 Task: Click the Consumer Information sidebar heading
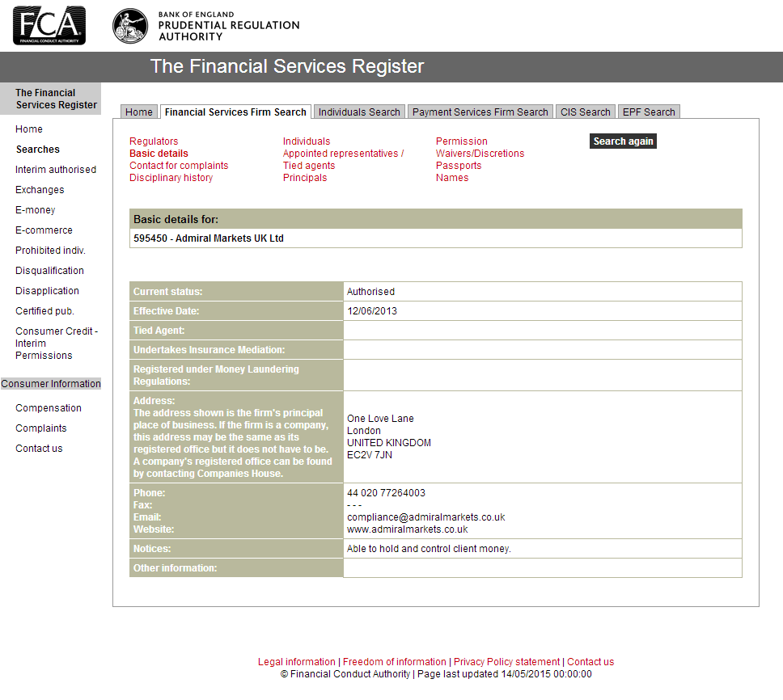[x=50, y=384]
